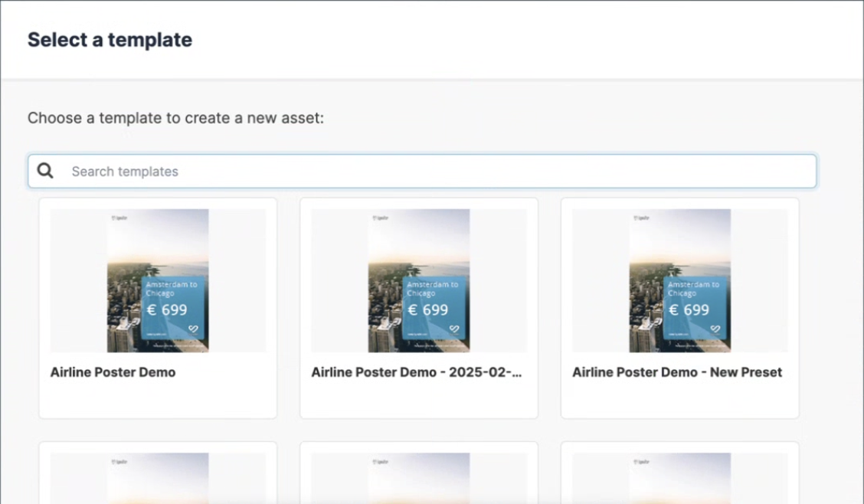Click the search magnifier icon
Viewport: 864px width, 504px height.
(45, 171)
